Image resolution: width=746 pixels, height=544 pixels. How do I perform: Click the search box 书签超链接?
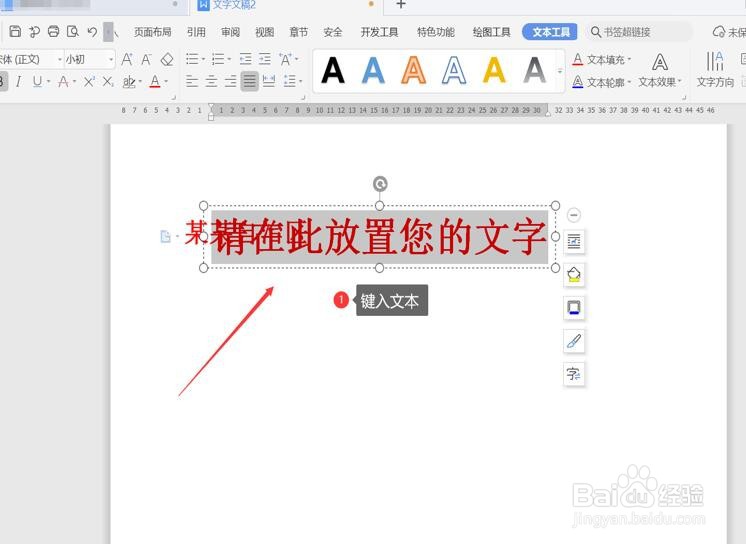point(638,32)
